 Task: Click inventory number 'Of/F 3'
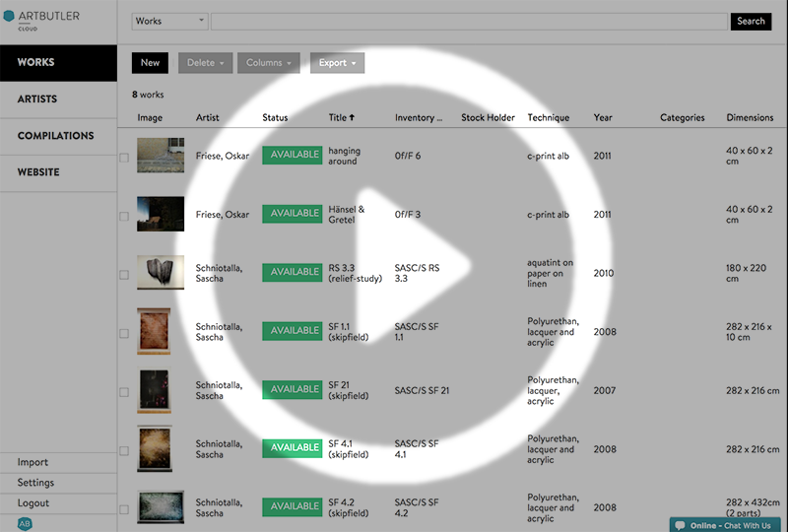pos(408,215)
